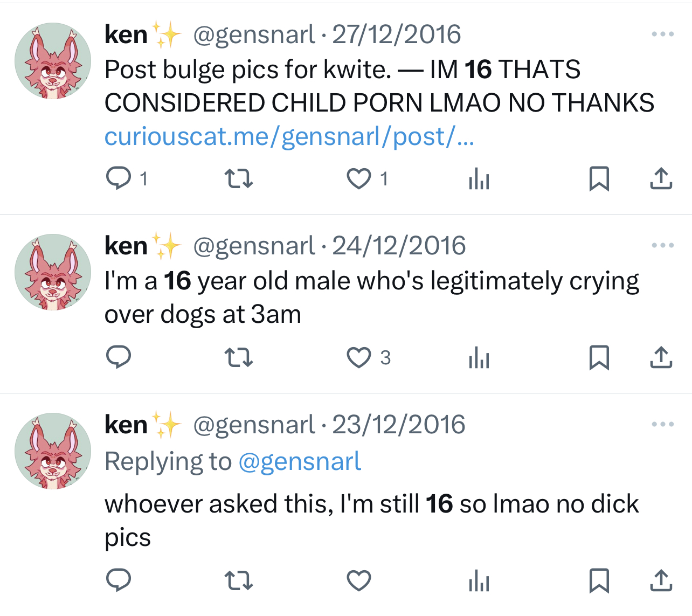Toggle repost on the 23/12/2016 tweet

click(238, 581)
